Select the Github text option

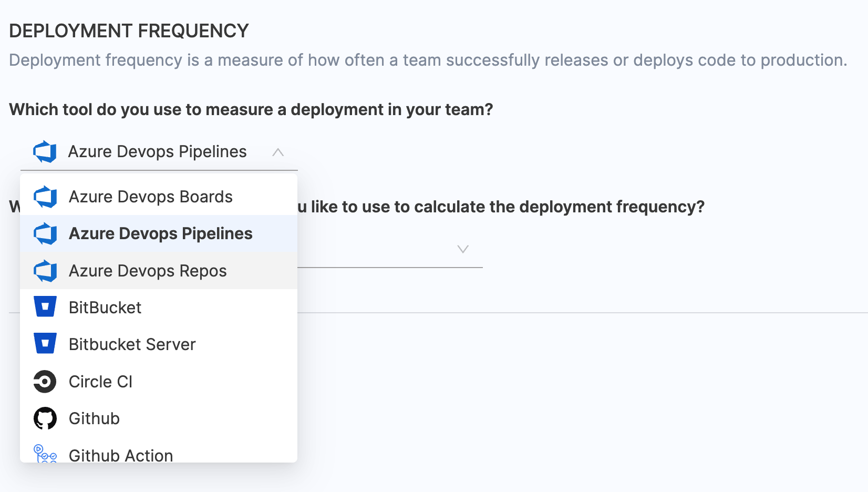[94, 418]
